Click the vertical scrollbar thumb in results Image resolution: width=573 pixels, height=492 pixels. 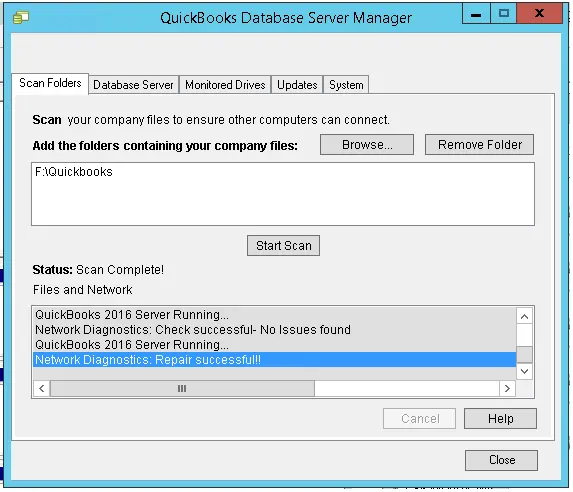[x=524, y=355]
